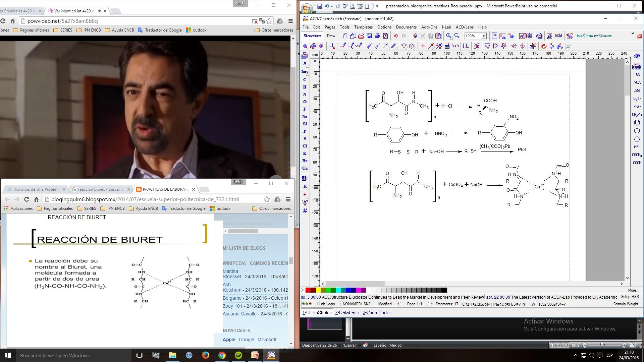Image resolution: width=644 pixels, height=362 pixels.
Task: Click the red plus charge tool
Action: [305, 194]
